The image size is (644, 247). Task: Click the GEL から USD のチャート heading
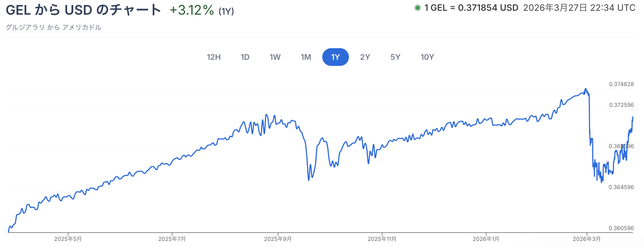[83, 11]
